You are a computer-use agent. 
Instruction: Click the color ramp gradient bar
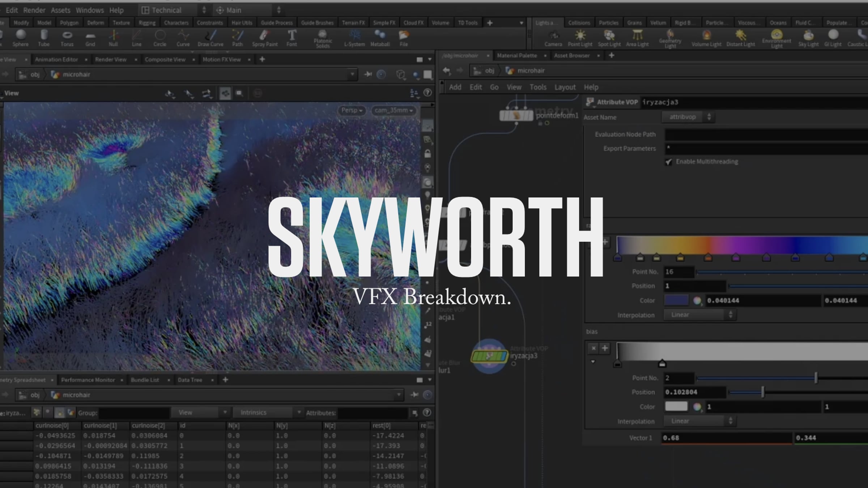click(742, 245)
